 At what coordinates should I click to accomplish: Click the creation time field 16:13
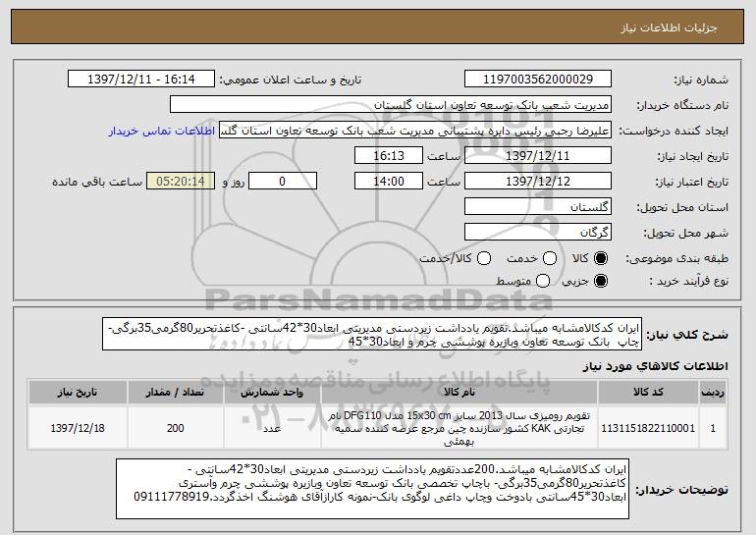389,156
